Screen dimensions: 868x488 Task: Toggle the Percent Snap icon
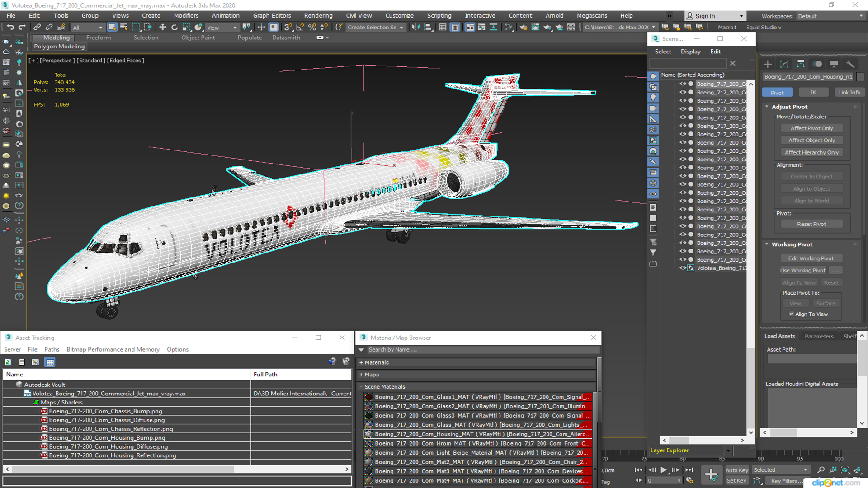coord(312,27)
